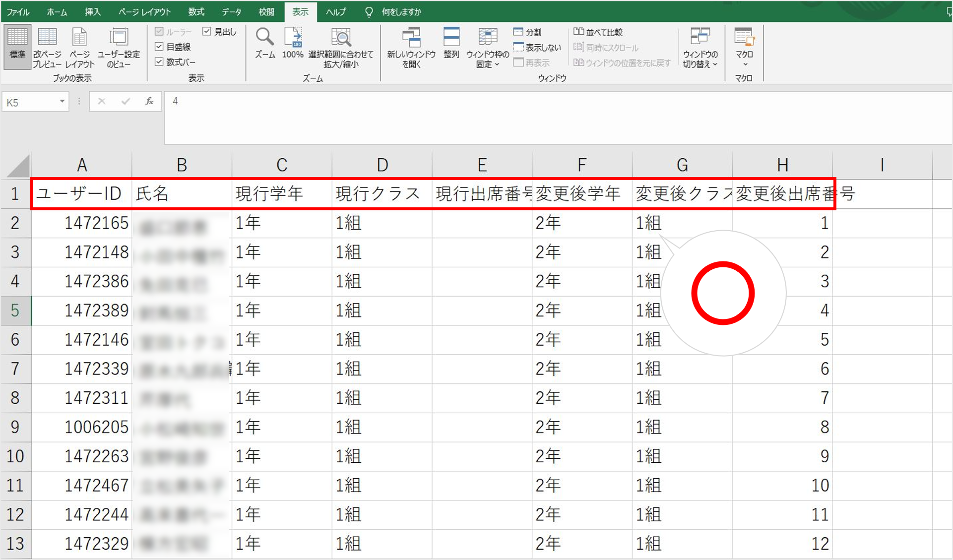Click the 分割 split button

528,32
